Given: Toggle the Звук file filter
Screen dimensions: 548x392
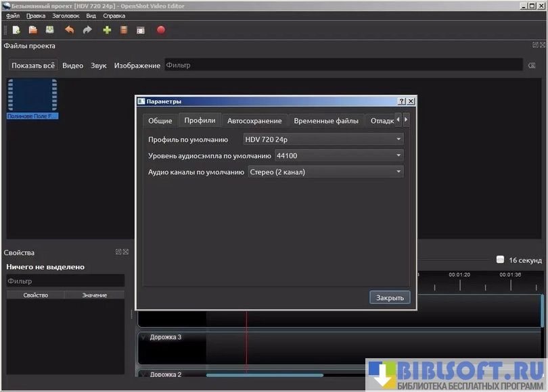Looking at the screenshot, I should coord(99,66).
